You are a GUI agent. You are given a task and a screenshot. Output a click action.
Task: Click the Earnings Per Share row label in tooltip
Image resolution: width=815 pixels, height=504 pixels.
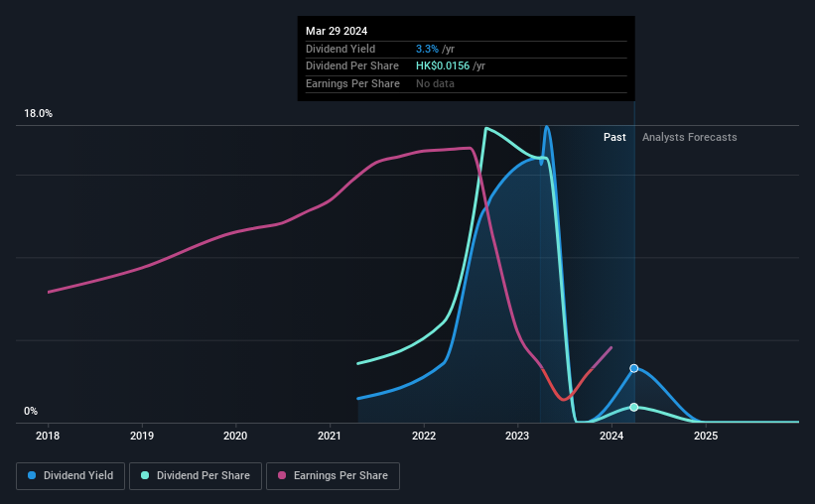(x=353, y=83)
